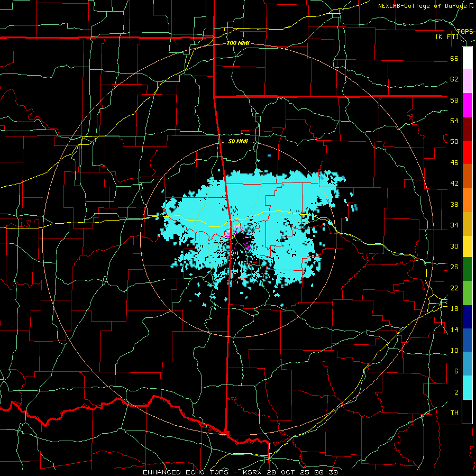Select the legend value 54
This screenshot has height=476, width=476.
pyautogui.click(x=454, y=121)
